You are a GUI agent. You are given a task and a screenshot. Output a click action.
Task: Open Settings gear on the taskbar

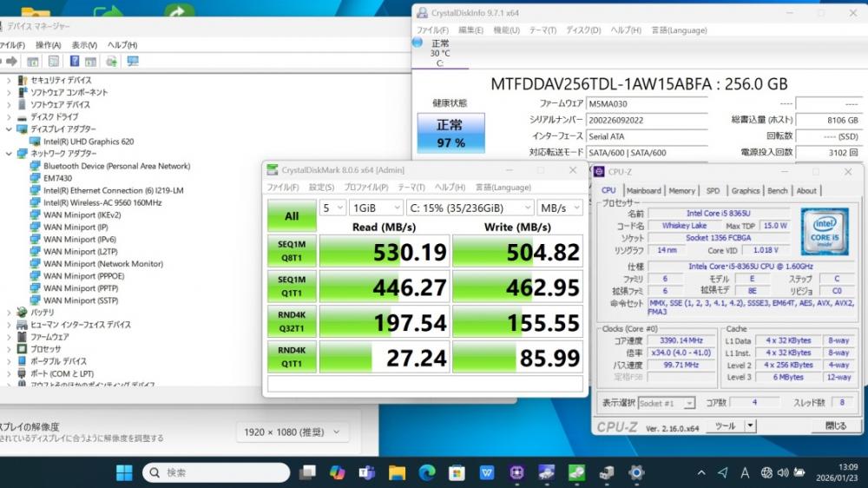point(636,472)
